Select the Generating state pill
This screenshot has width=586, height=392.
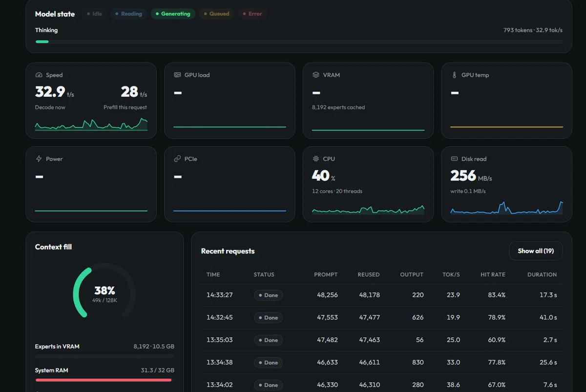[x=173, y=14]
